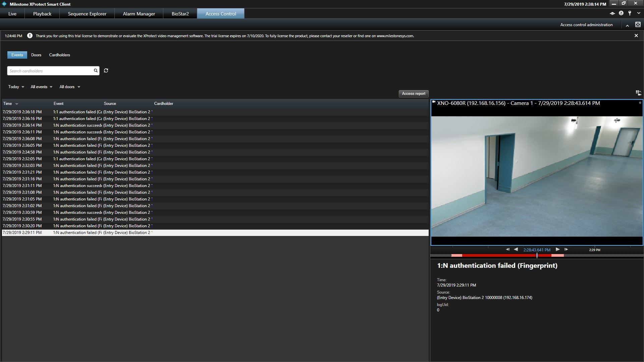Open the BioStar2 tab
The image size is (644, 362).
[x=180, y=14]
